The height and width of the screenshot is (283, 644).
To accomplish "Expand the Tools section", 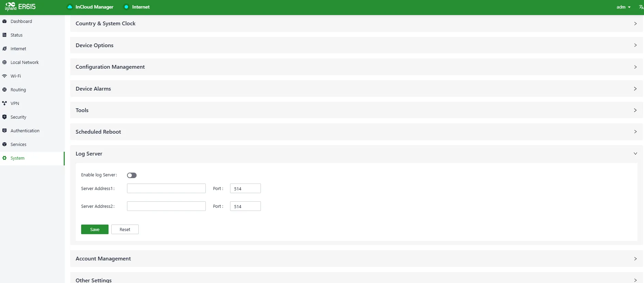I will click(x=356, y=110).
